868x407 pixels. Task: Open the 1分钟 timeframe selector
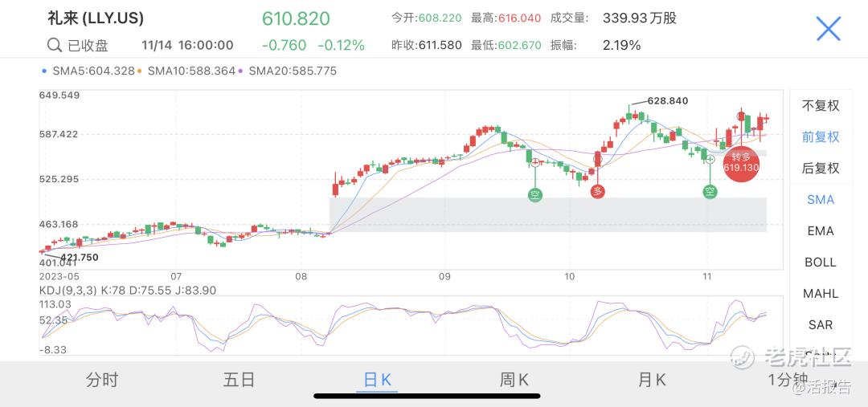[x=788, y=380]
